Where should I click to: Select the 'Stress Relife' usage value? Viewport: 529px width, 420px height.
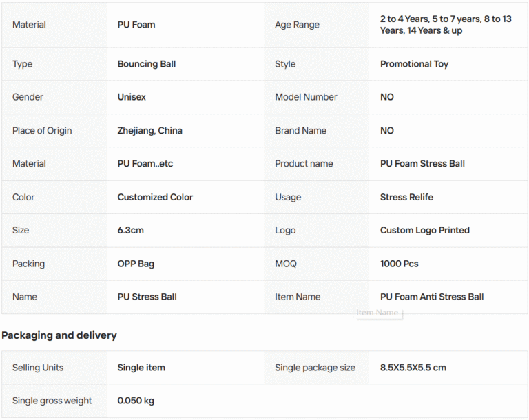406,197
